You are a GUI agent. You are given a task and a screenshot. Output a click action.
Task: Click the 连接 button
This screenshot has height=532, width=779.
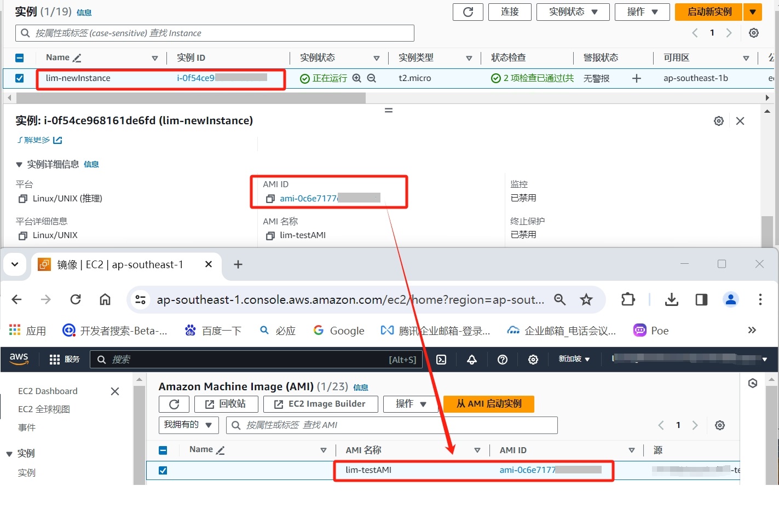[509, 11]
